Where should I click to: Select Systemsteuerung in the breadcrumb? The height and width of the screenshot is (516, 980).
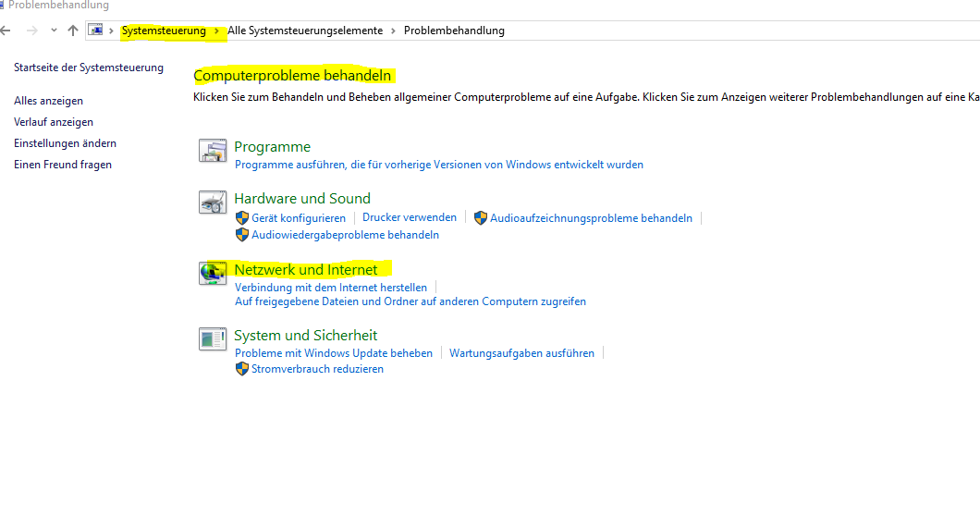coord(164,31)
